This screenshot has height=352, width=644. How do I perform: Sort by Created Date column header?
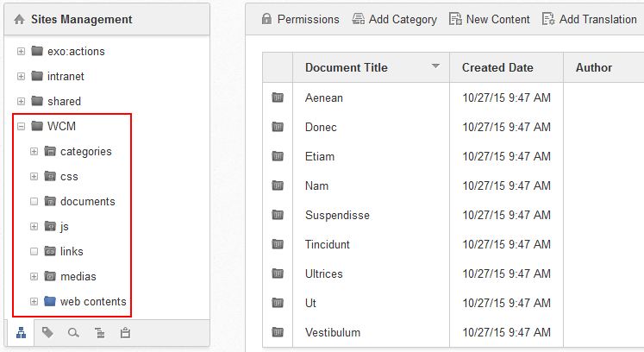click(497, 67)
